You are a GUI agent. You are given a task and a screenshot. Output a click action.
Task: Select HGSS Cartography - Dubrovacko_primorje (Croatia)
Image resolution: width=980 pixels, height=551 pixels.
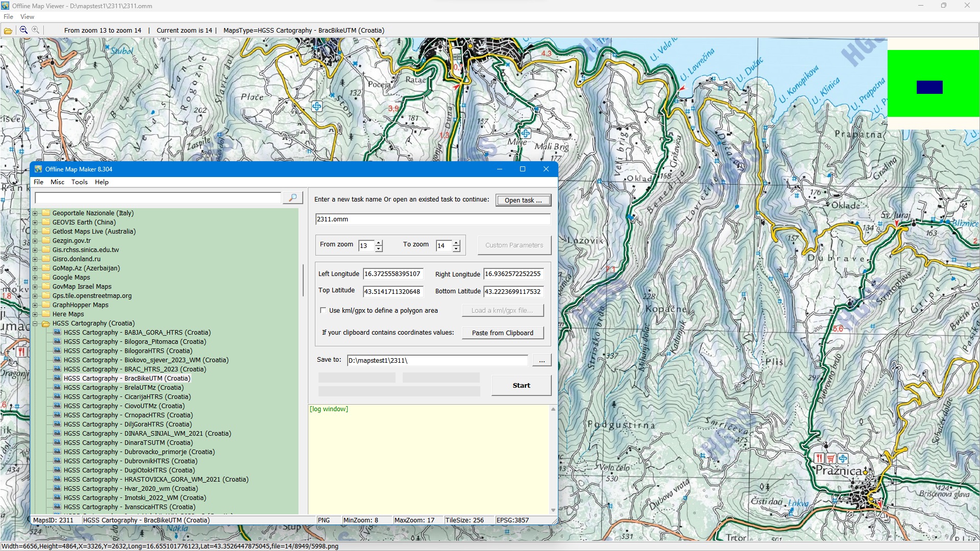[x=139, y=452]
